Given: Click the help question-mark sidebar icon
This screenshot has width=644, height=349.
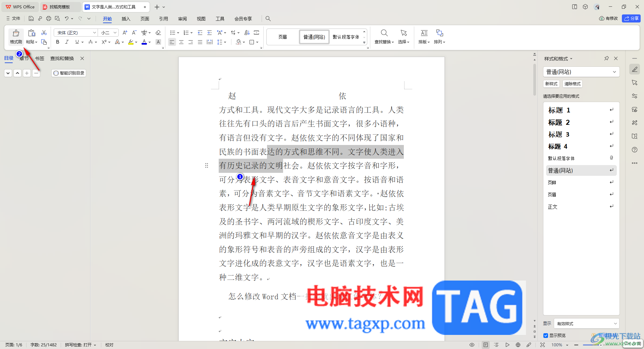Looking at the screenshot, I should click(635, 150).
